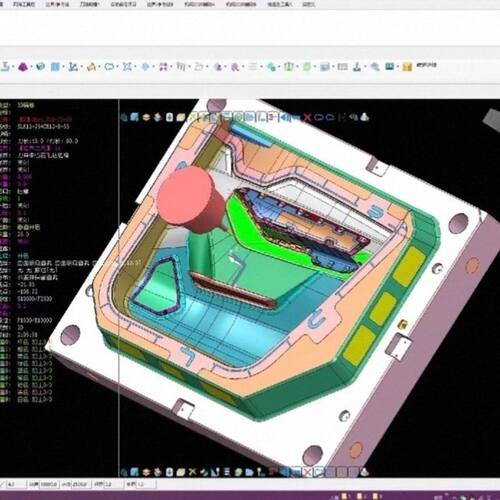This screenshot has width=500, height=500.
Task: Click the dark monitor icon in main toolbar
Action: click(390, 66)
